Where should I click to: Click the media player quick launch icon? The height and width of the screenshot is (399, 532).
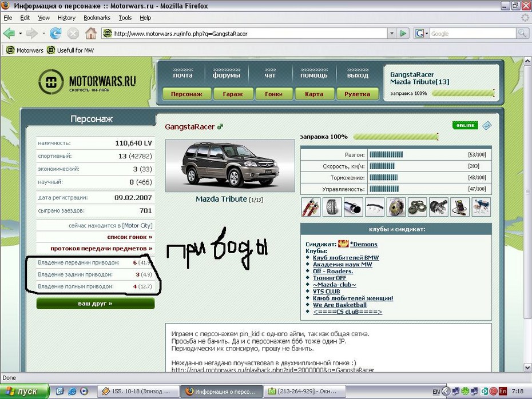point(84,391)
